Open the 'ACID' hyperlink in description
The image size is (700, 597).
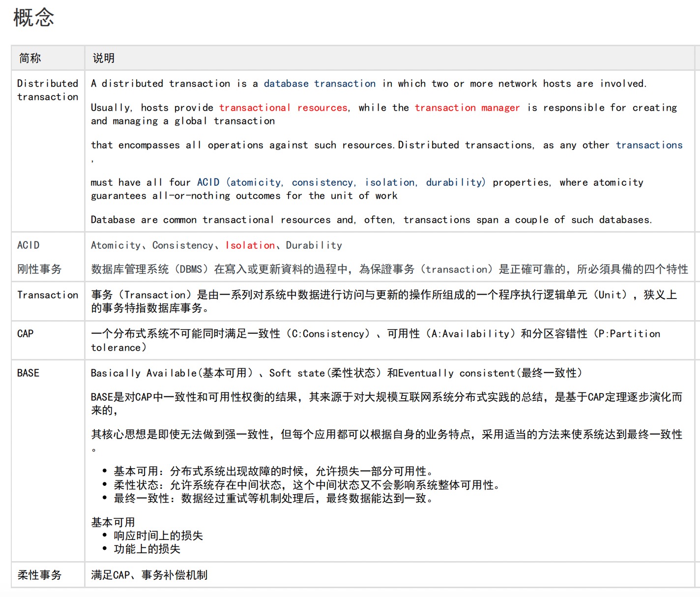(208, 182)
